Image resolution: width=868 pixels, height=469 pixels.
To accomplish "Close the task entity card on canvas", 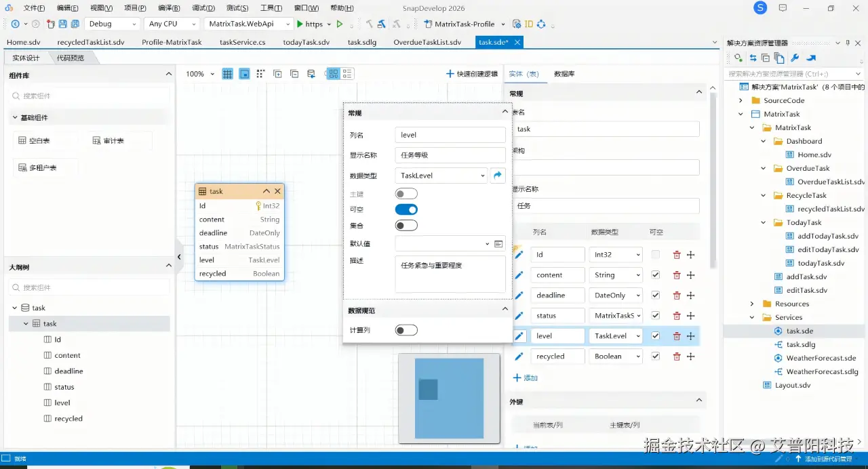I will click(277, 192).
